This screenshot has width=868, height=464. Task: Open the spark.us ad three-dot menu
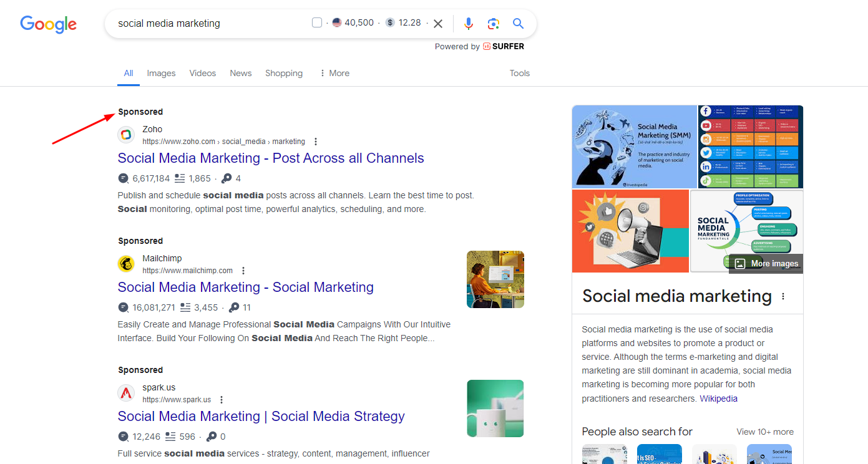222,400
